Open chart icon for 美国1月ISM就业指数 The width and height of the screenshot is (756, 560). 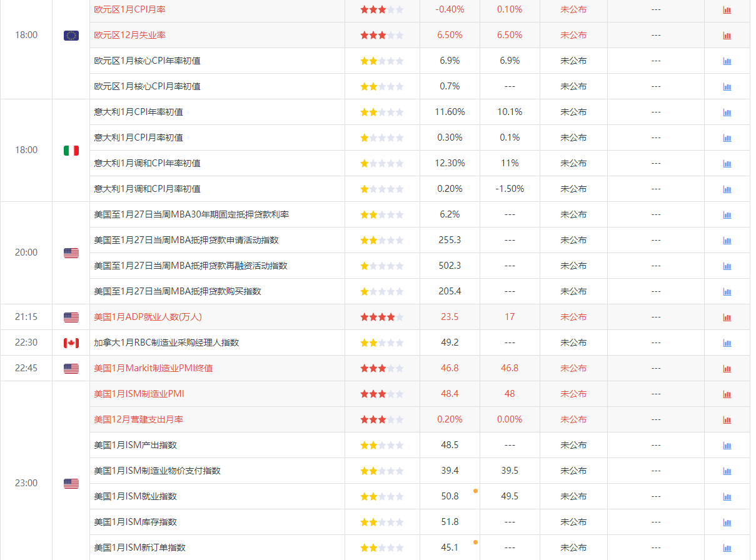[x=727, y=497]
